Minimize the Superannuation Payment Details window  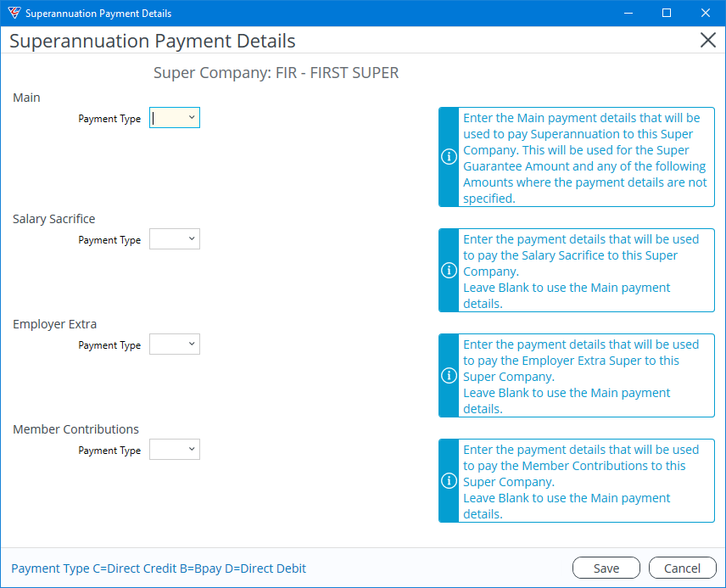coord(628,13)
